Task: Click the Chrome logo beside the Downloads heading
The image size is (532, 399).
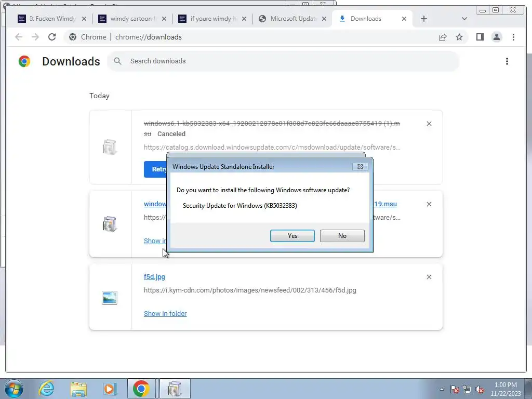Action: point(24,61)
